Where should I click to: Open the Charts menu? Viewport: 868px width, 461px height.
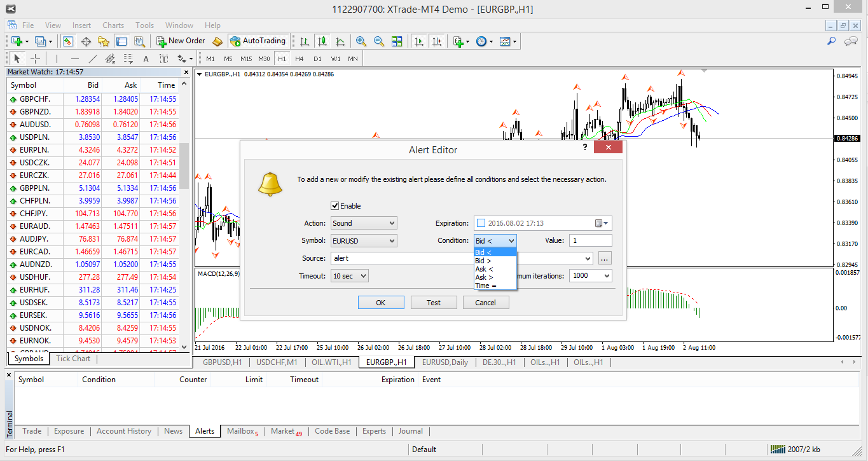pos(113,25)
